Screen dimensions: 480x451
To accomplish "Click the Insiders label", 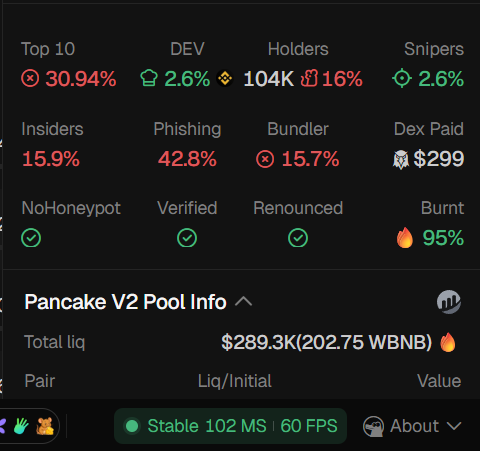I will coord(52,129).
